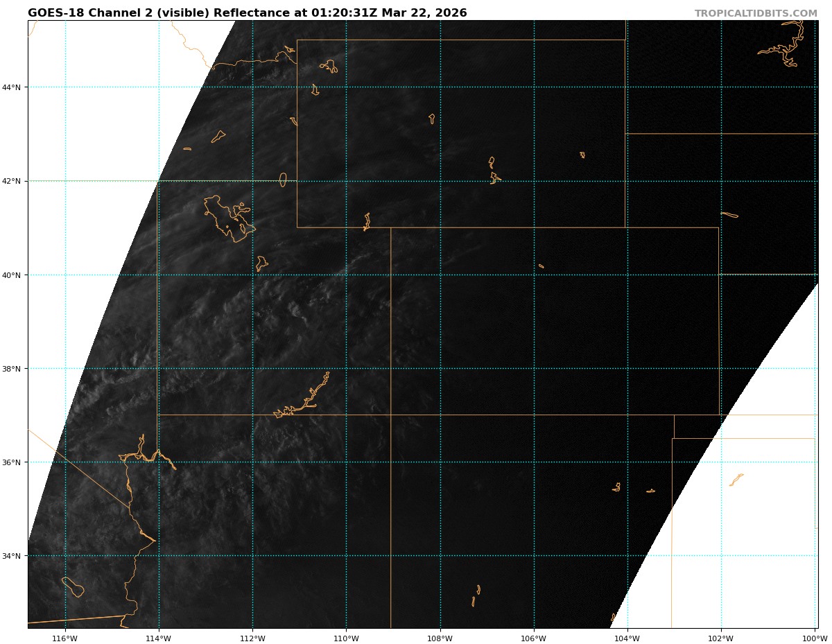Click the Great Salt Lake outline
The image size is (832, 644).
[227, 216]
